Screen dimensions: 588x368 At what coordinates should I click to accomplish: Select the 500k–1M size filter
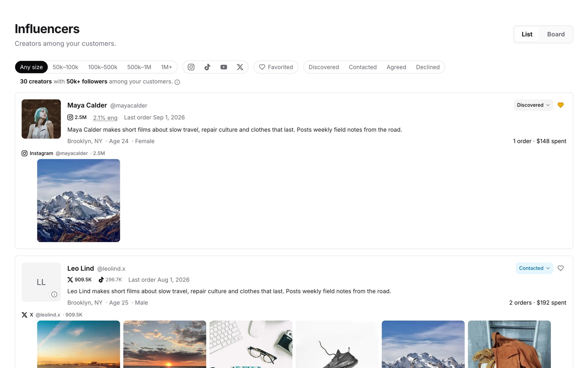point(139,67)
